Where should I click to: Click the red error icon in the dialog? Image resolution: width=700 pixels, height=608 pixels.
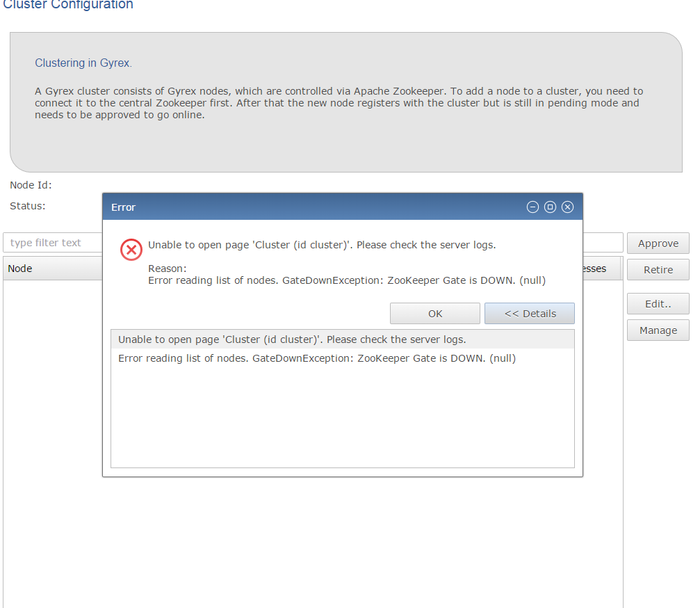tap(131, 249)
